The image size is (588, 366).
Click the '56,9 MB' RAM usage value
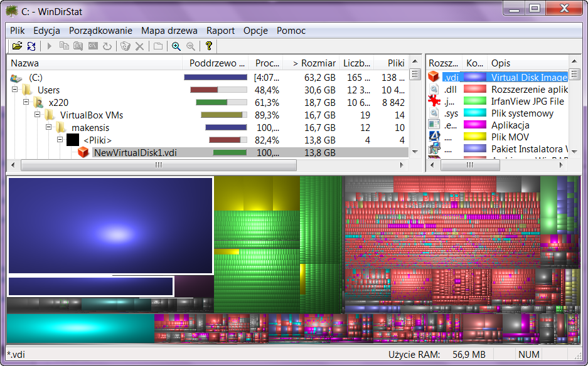pos(469,354)
